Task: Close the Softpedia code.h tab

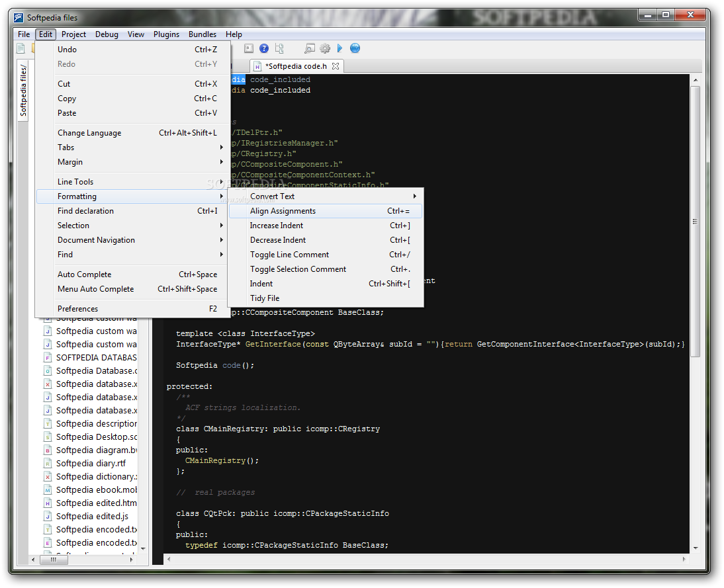Action: click(336, 66)
